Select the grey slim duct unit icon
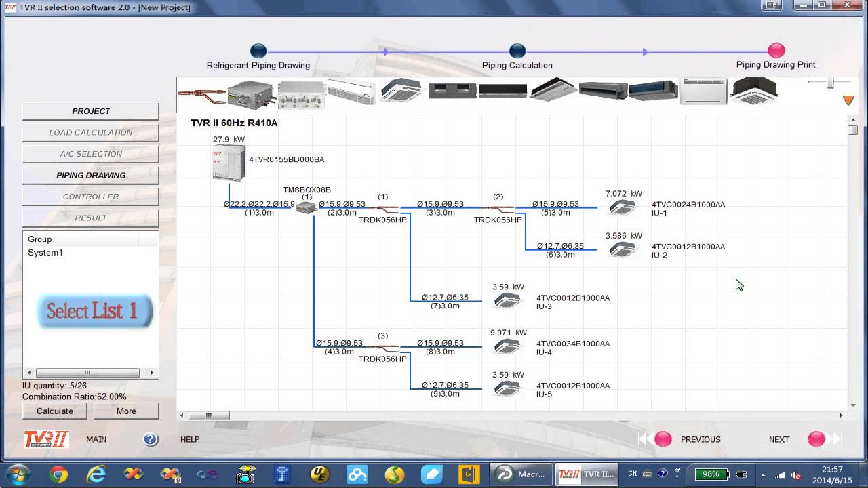 [x=603, y=91]
